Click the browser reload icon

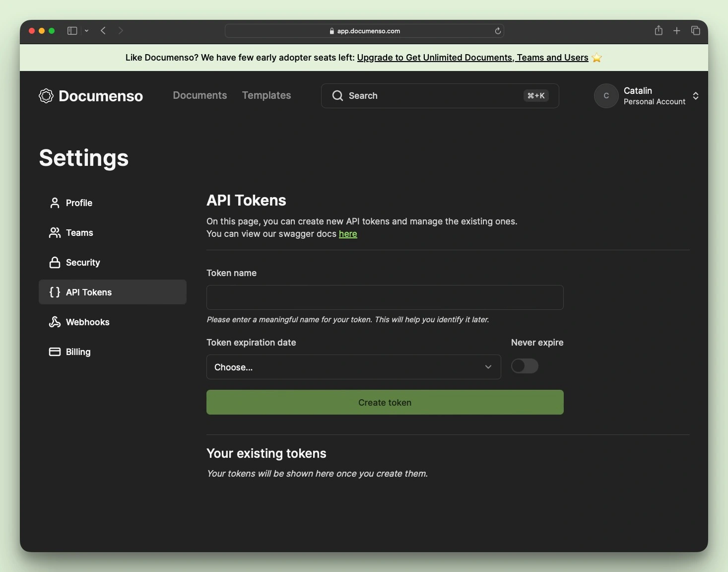click(x=498, y=31)
